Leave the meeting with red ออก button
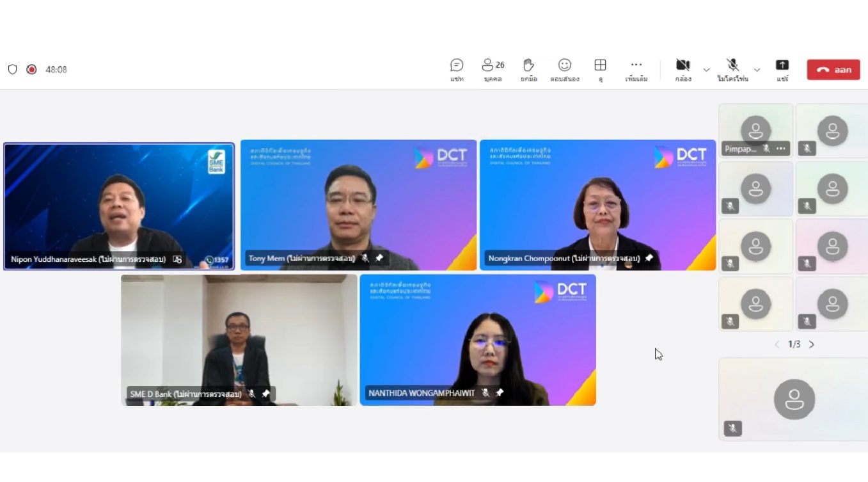Image resolution: width=868 pixels, height=482 pixels. [x=833, y=70]
